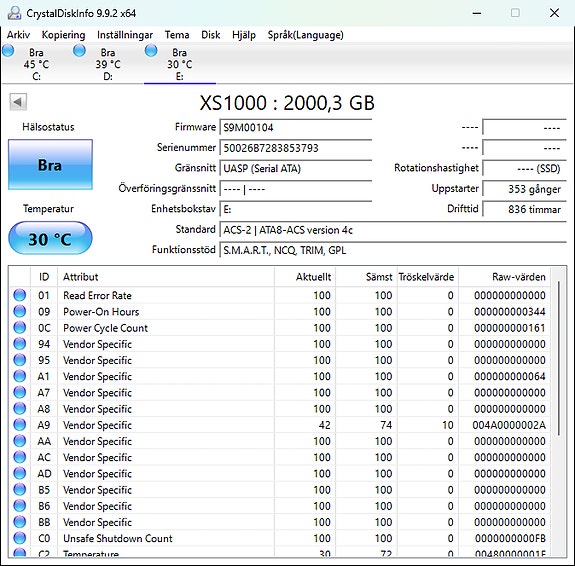Open the Arkiv menu
Screen dimensions: 575x566
[x=18, y=35]
